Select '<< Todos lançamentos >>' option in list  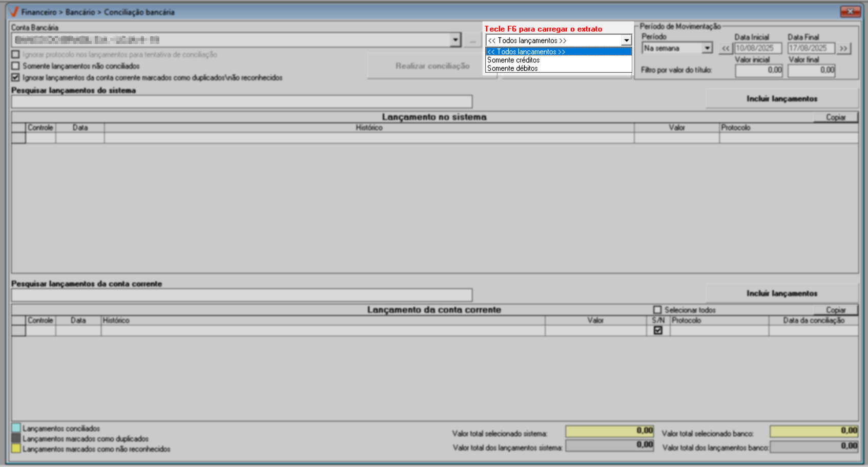(x=559, y=52)
